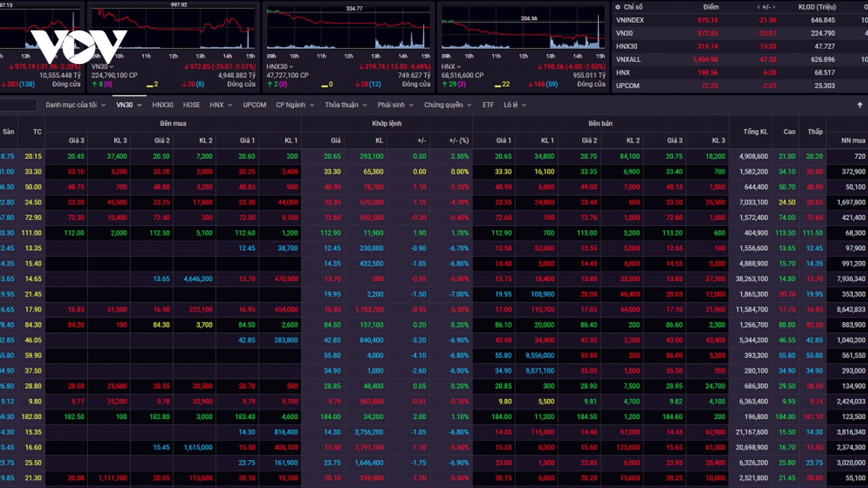
Task: Click right arrow in the +/- column header
Action: (x=775, y=7)
